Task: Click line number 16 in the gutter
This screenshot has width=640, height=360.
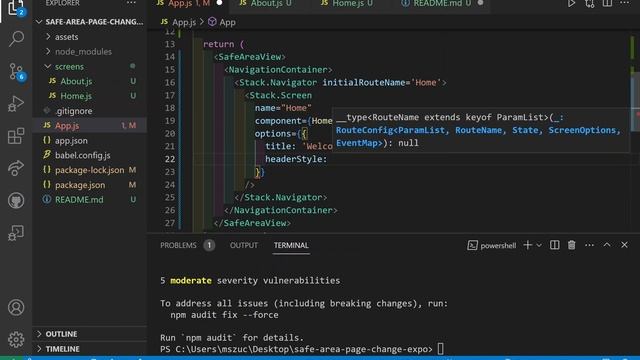Action: [170, 82]
